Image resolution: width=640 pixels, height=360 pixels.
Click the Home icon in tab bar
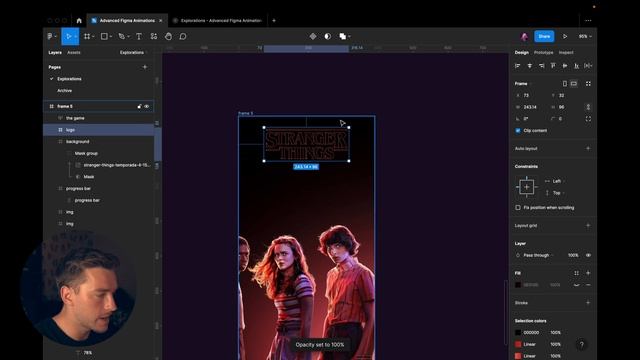point(79,20)
